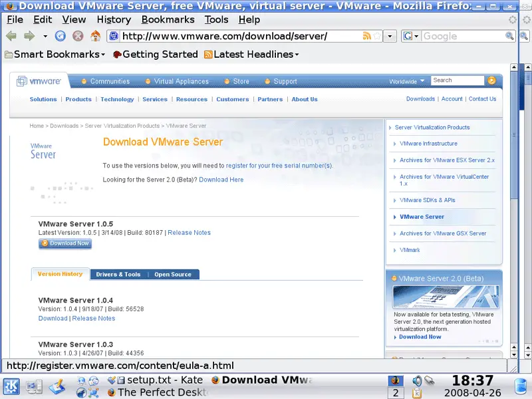Viewport: 532px width, 399px height.
Task: Reload the current page
Action: [61, 36]
